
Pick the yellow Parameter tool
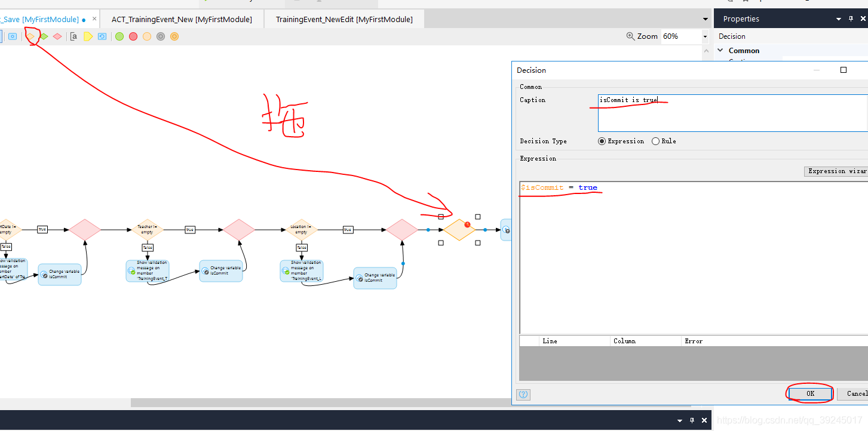88,36
